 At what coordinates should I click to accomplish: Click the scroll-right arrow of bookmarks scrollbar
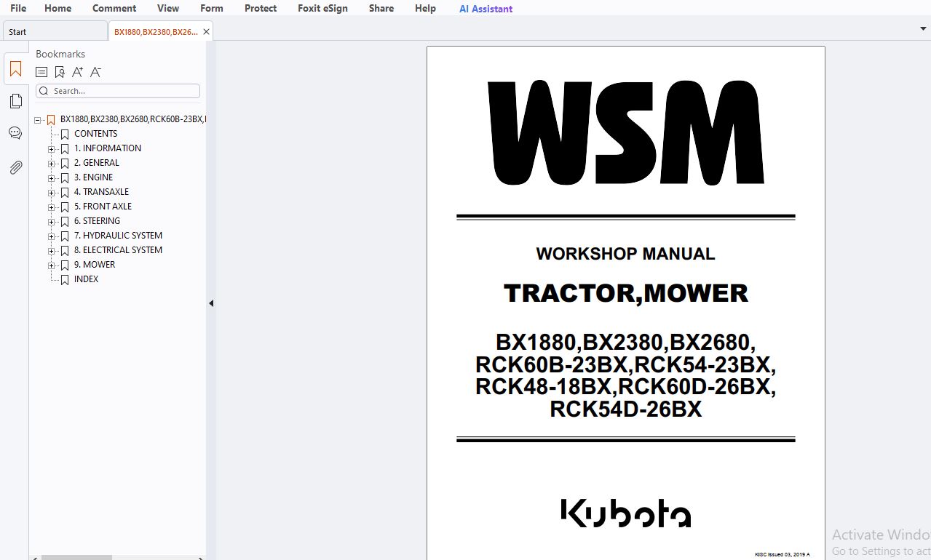click(x=202, y=557)
